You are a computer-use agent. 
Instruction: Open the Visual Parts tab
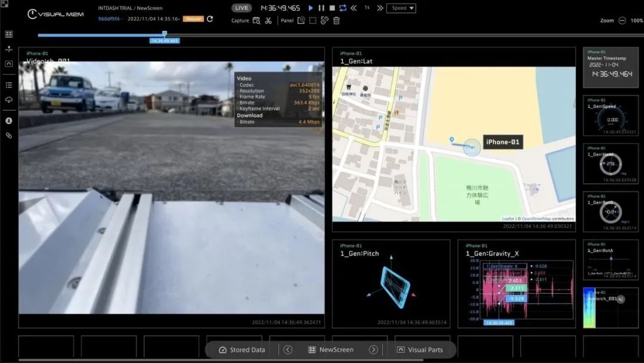click(x=420, y=350)
